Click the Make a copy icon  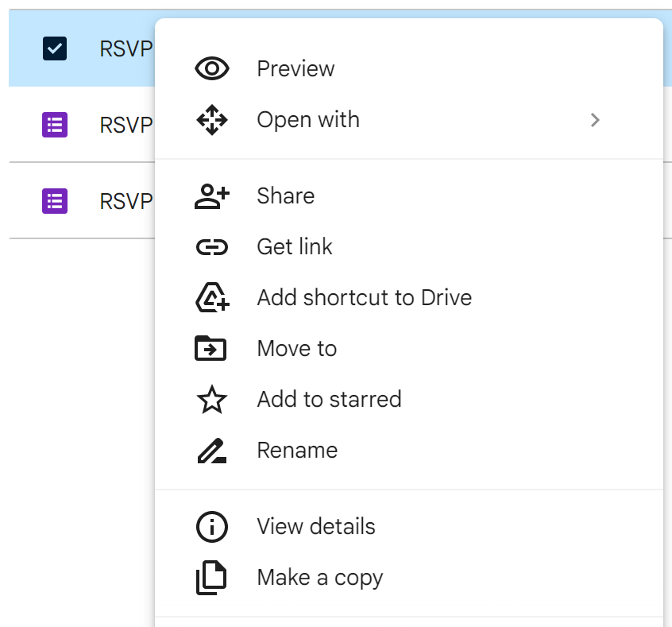[x=211, y=578]
